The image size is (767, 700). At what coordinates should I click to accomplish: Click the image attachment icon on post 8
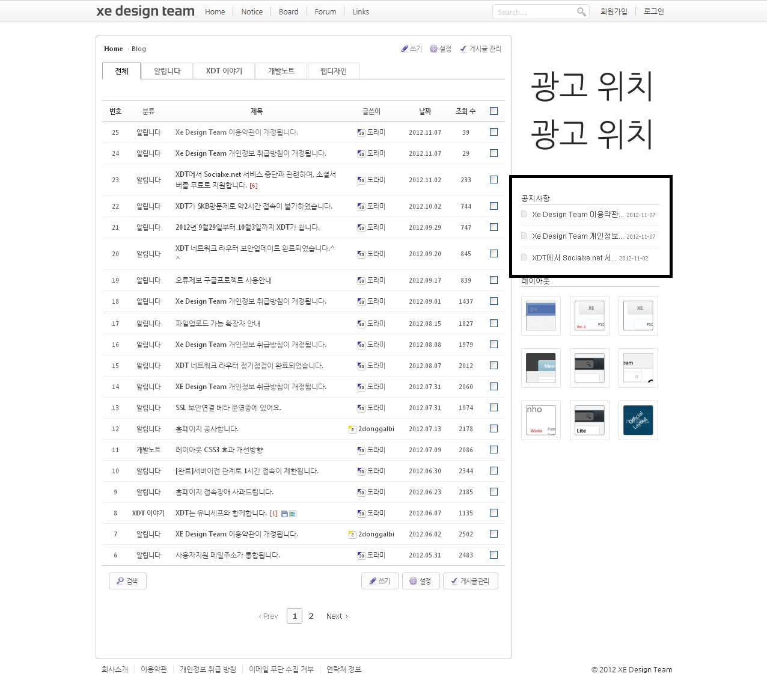(293, 514)
